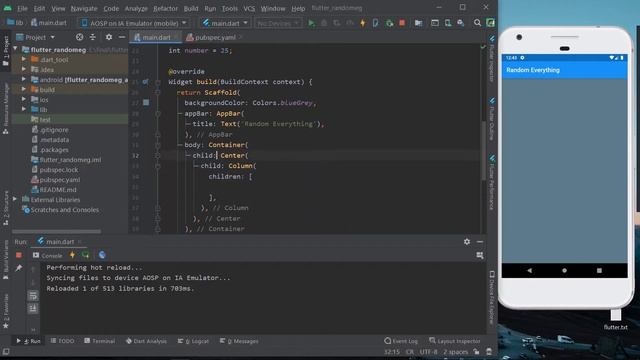Stop the running app via red square
This screenshot has height=360, width=640.
pyautogui.click(x=402, y=23)
